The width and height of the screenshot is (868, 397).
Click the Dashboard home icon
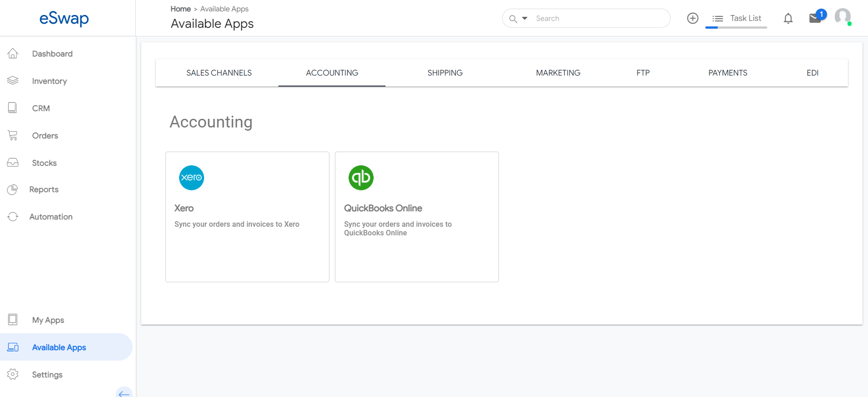point(13,54)
